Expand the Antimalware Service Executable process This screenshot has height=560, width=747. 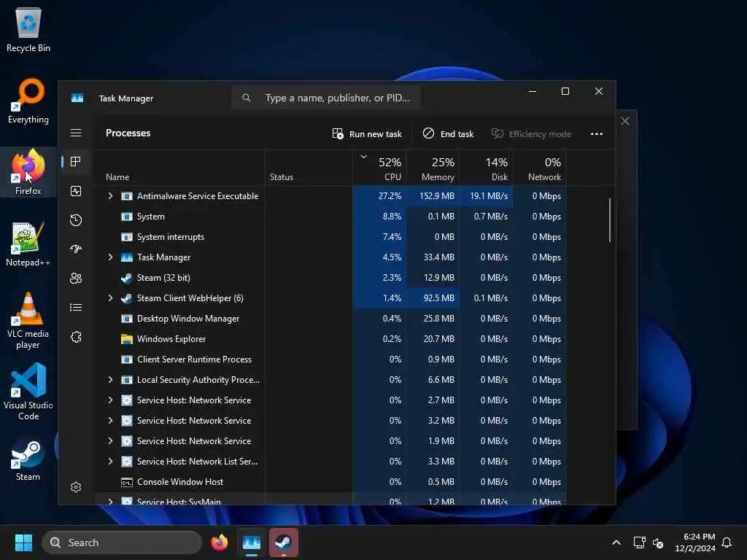point(110,196)
